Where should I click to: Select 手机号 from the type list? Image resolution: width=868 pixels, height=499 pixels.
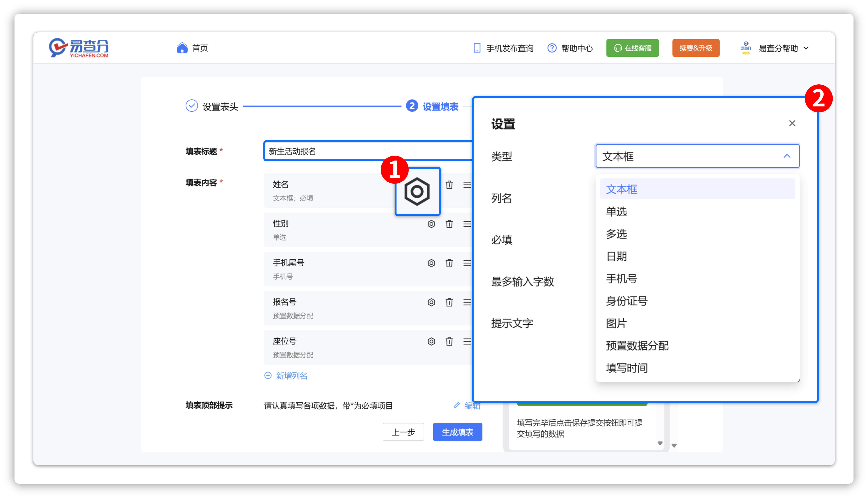(x=697, y=278)
